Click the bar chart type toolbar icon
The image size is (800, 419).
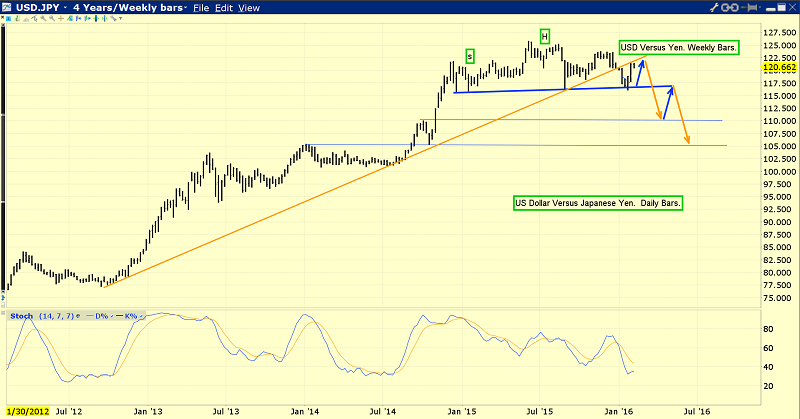[17, 18]
